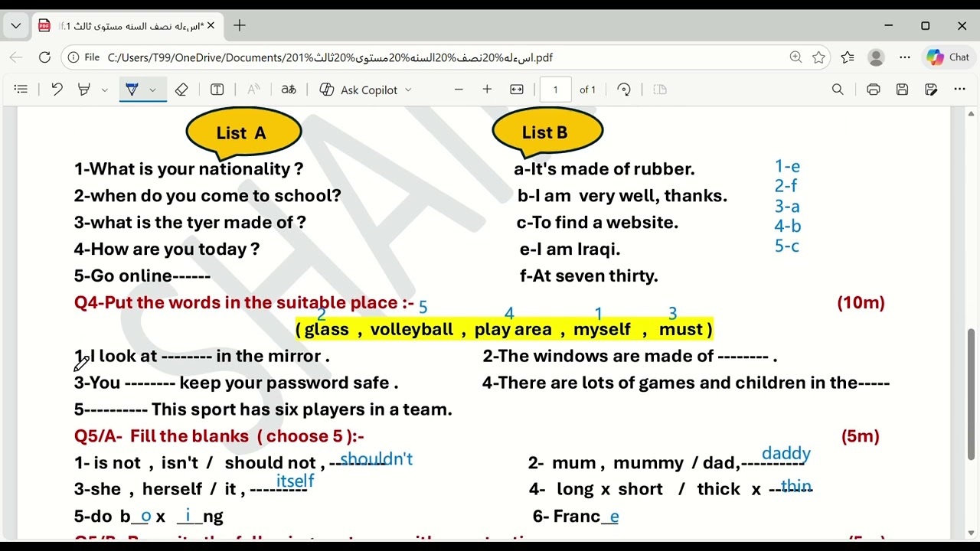The width and height of the screenshot is (980, 551).
Task: Refresh the current page
Action: tap(44, 57)
